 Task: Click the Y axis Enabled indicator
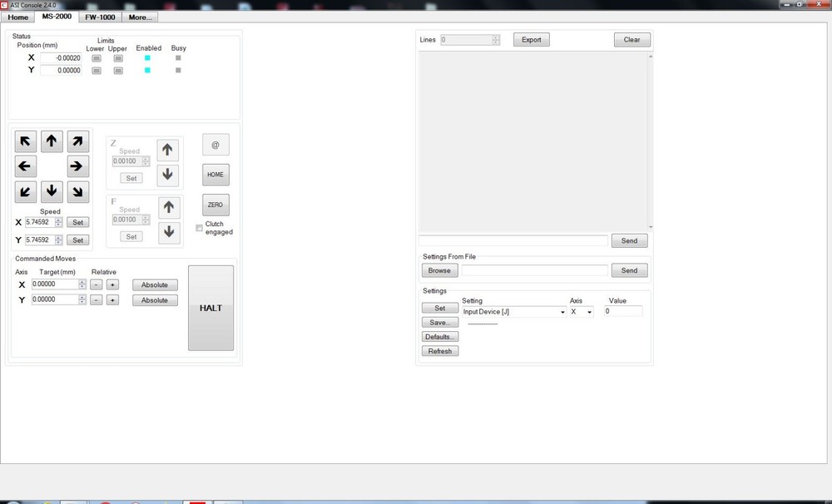point(147,71)
